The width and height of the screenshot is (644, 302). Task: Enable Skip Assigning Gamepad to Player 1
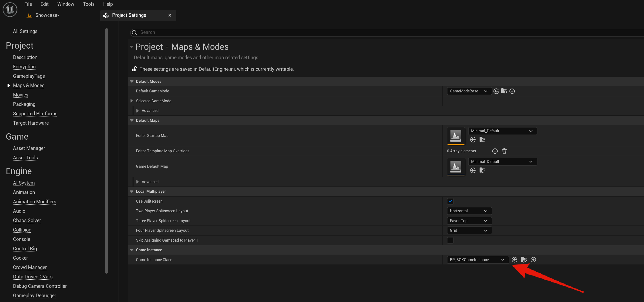coord(450,240)
